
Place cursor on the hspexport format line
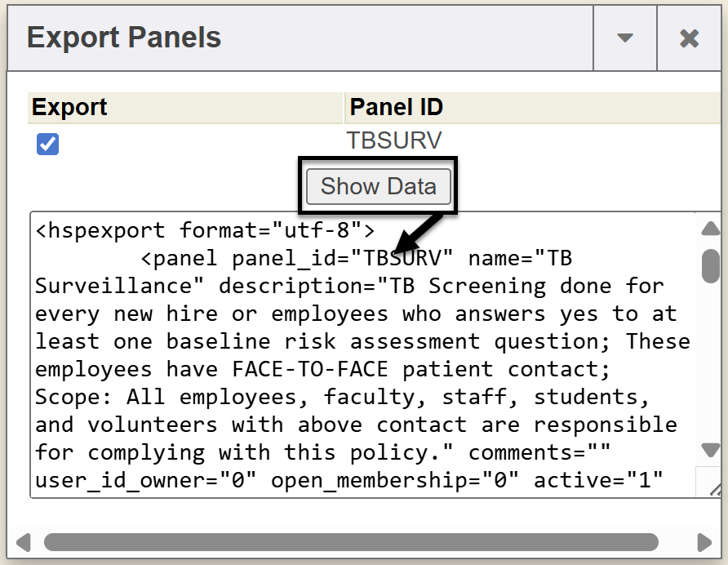204,231
